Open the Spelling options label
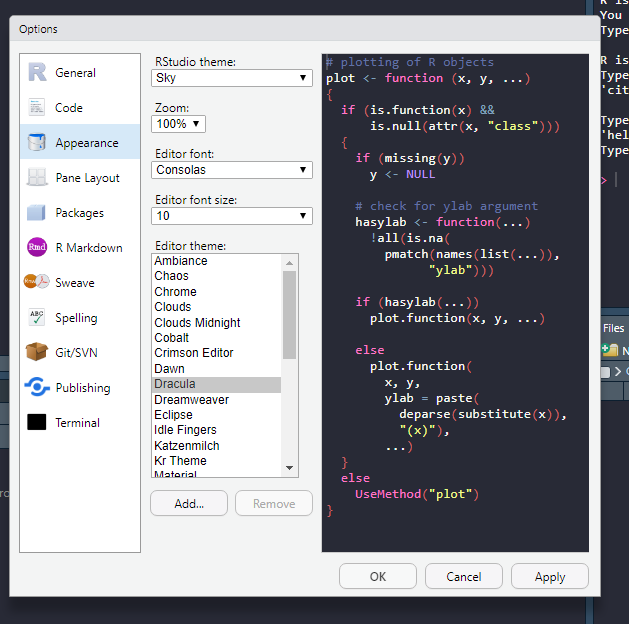Image resolution: width=629 pixels, height=624 pixels. [76, 318]
